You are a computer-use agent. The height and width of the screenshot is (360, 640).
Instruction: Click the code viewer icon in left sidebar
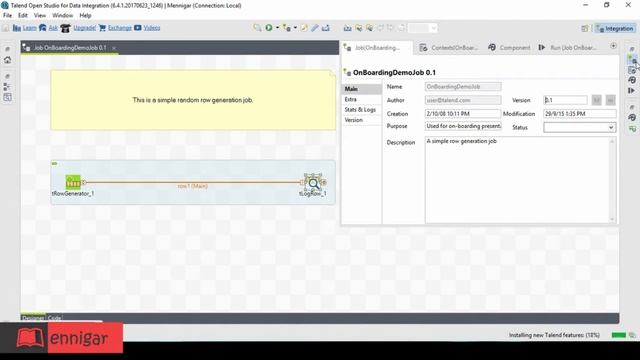pos(7,97)
